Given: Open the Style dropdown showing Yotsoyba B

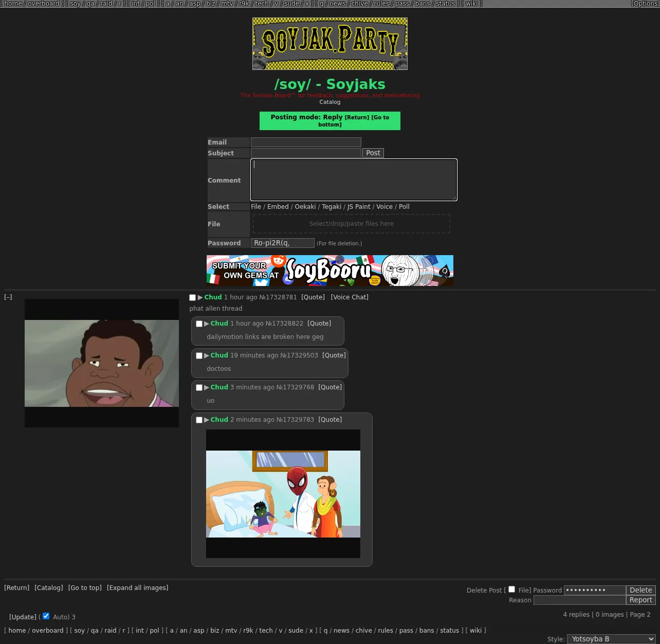Looking at the screenshot, I should coord(611,639).
